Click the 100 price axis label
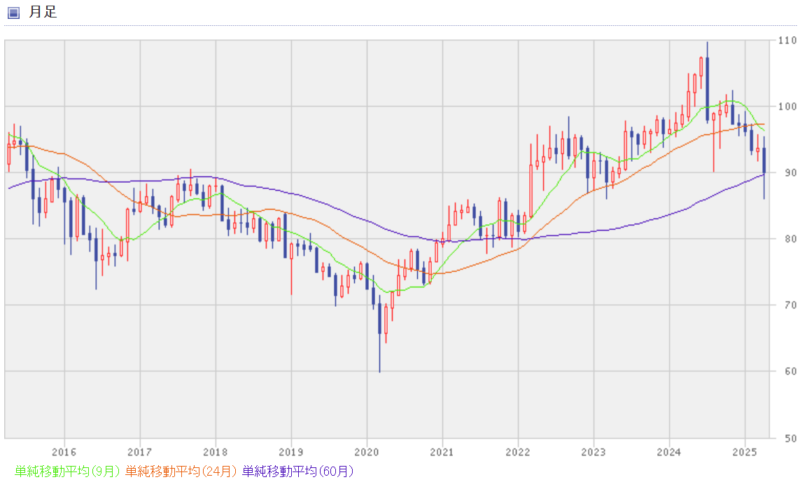This screenshot has width=800, height=482. (x=787, y=107)
